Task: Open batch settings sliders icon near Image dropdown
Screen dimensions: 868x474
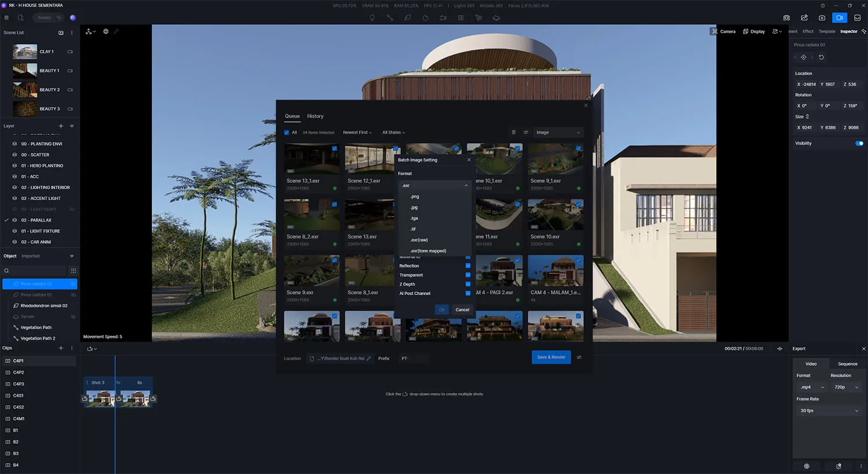Action: [x=526, y=133]
